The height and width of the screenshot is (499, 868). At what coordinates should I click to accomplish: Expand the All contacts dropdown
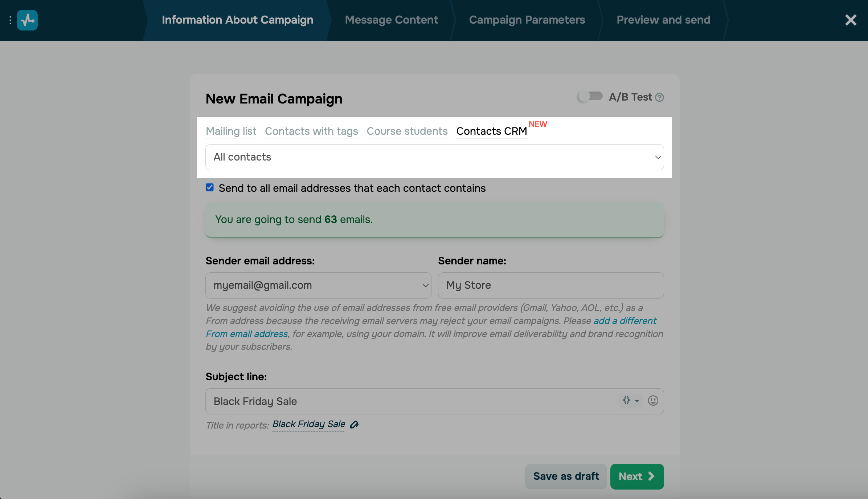click(x=434, y=157)
